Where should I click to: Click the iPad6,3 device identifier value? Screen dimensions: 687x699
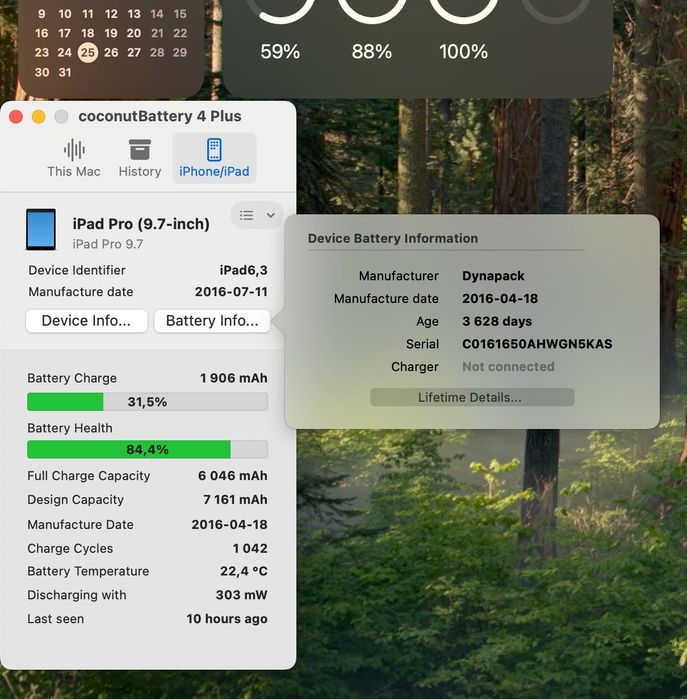[x=243, y=270]
